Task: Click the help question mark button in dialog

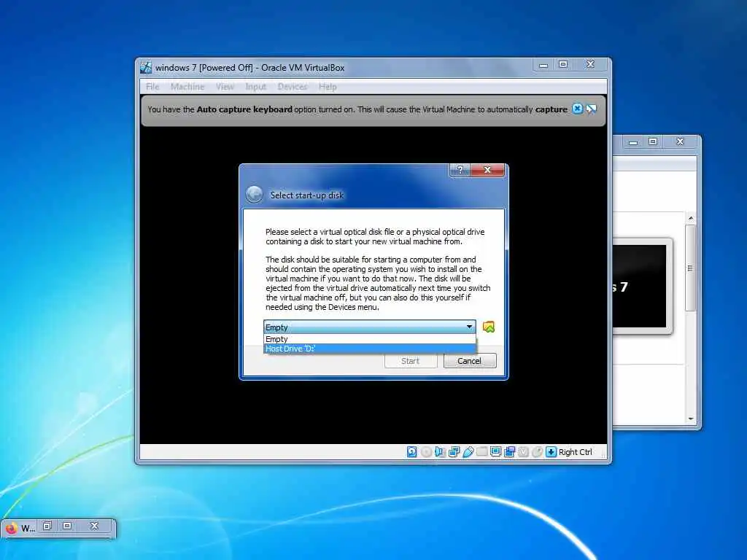Action: click(460, 169)
